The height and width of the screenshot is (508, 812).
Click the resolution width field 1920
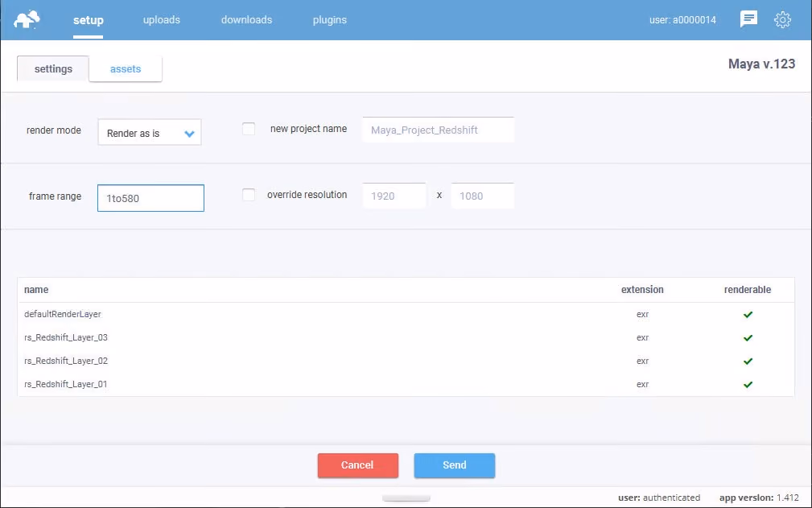tap(394, 196)
